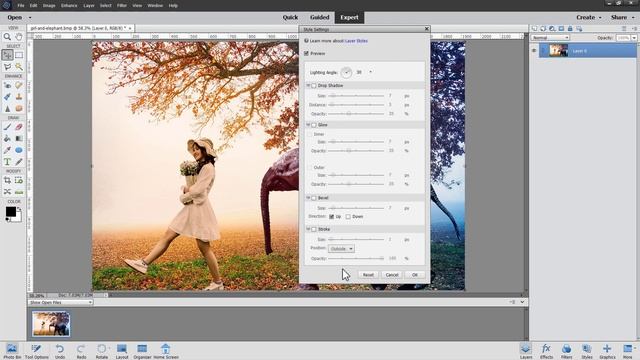Switch to Guided mode tab
This screenshot has width=640, height=360.
(320, 18)
